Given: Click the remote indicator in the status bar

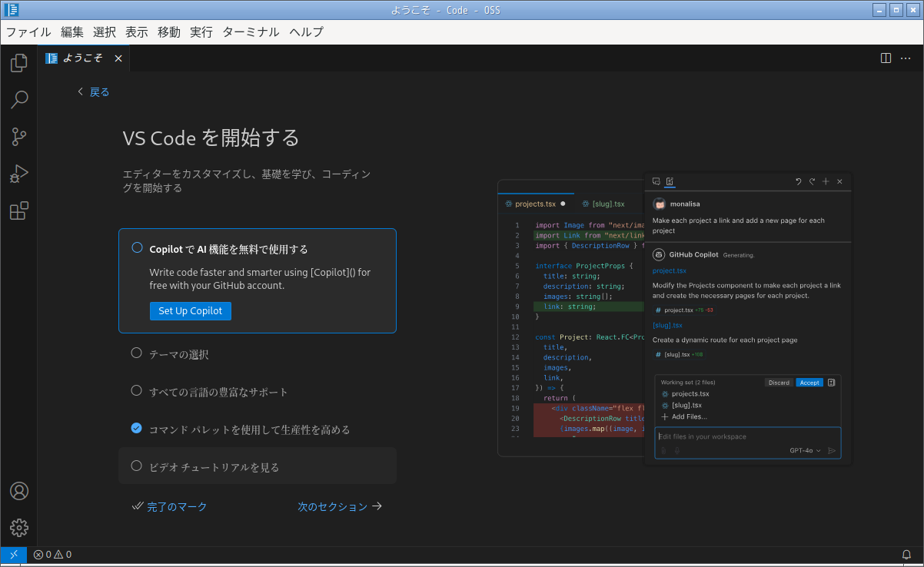Looking at the screenshot, I should [x=13, y=554].
